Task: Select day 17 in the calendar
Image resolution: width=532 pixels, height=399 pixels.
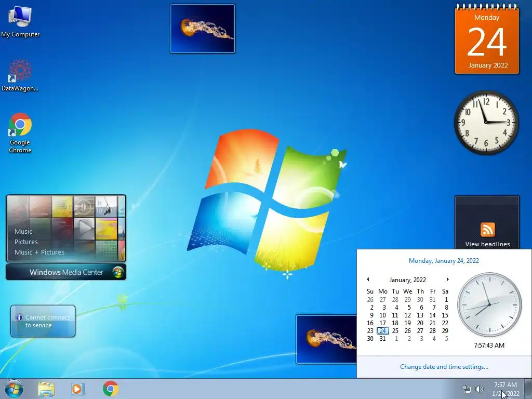Action: click(383, 323)
